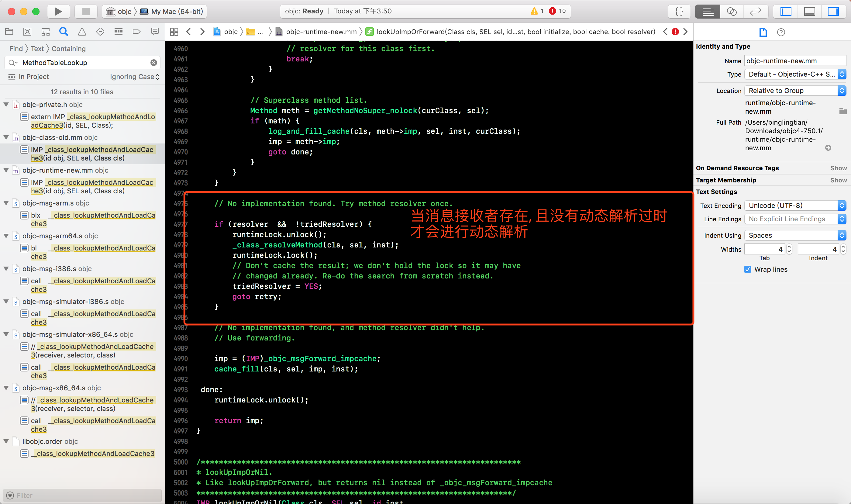Hide the left navigator panel
The image size is (851, 504).
pos(786,12)
